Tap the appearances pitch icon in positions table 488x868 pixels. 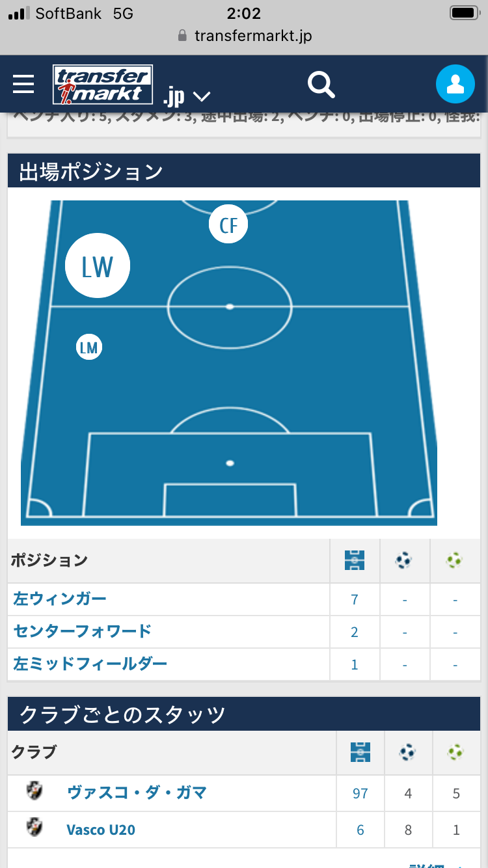355,560
